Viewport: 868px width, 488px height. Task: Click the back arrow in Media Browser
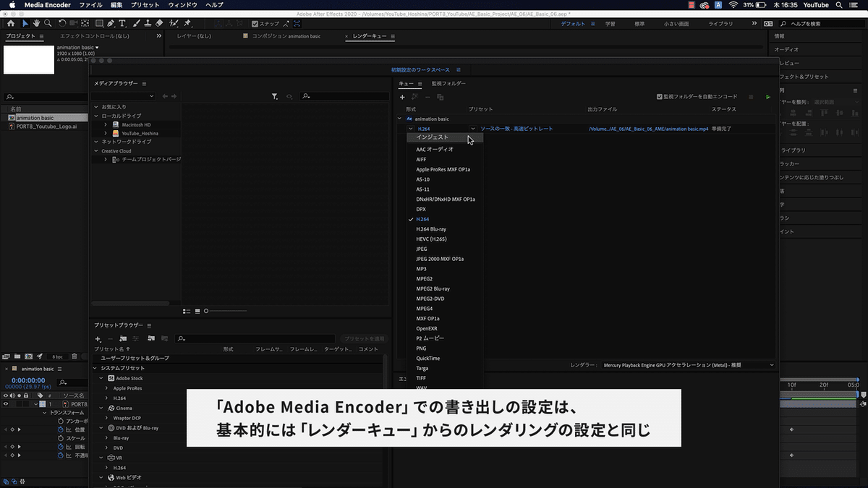(x=165, y=96)
